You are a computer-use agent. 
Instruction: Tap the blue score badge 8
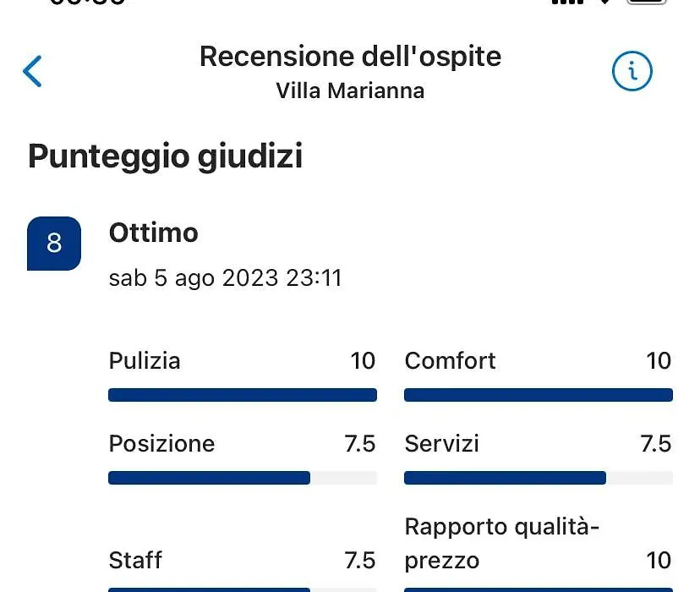pyautogui.click(x=54, y=244)
